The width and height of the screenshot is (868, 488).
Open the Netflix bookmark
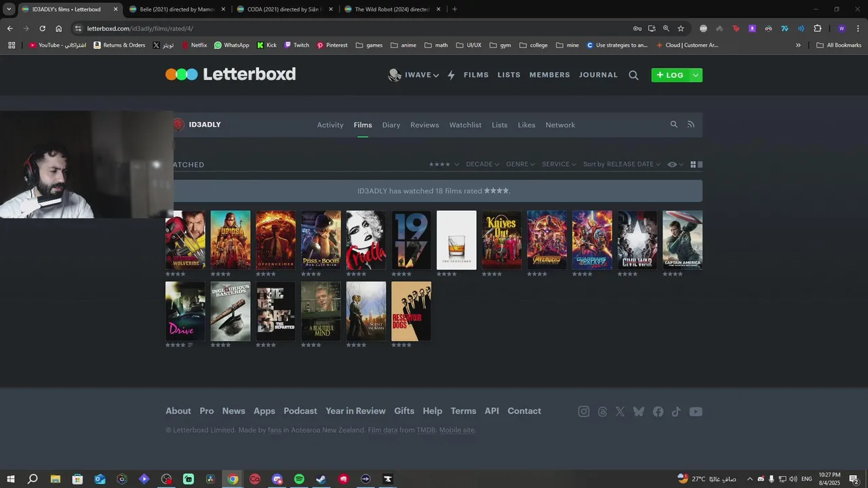[194, 45]
